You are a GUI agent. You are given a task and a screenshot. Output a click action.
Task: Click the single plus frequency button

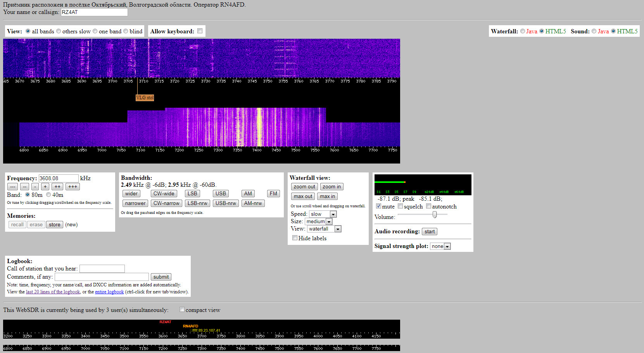45,187
